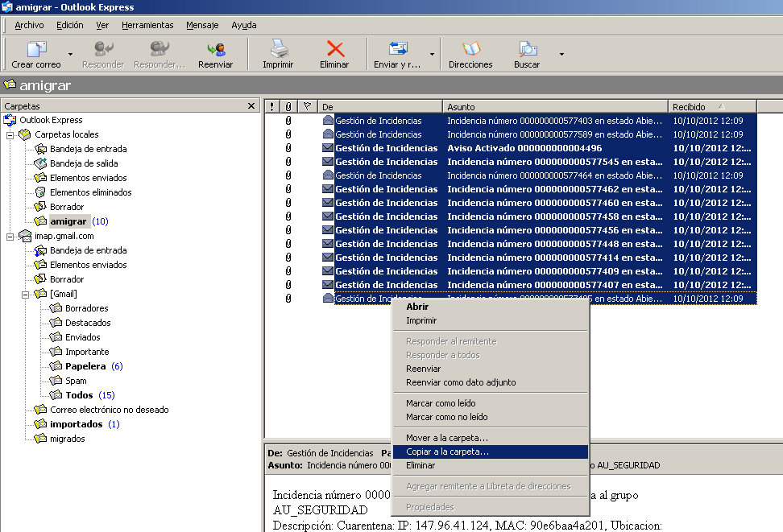
Task: Choose Abrir in context menu
Action: click(490, 307)
